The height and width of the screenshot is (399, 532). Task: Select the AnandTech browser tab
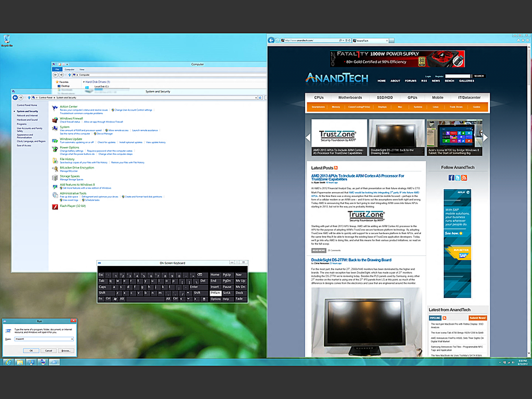pyautogui.click(x=370, y=41)
